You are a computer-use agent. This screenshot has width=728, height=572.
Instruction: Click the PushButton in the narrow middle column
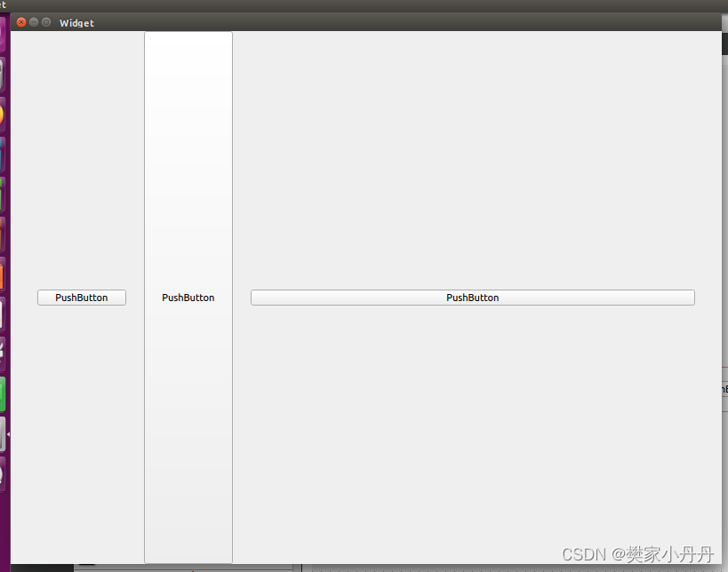click(188, 298)
